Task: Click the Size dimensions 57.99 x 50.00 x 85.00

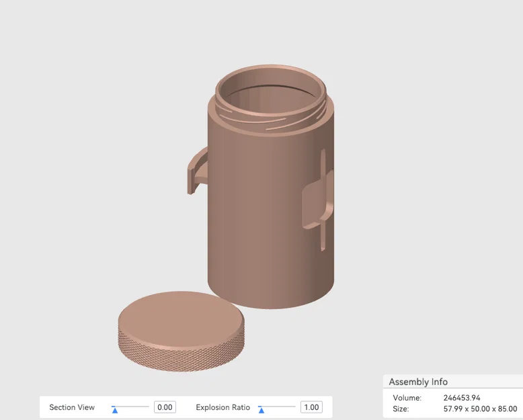Action: click(x=480, y=409)
